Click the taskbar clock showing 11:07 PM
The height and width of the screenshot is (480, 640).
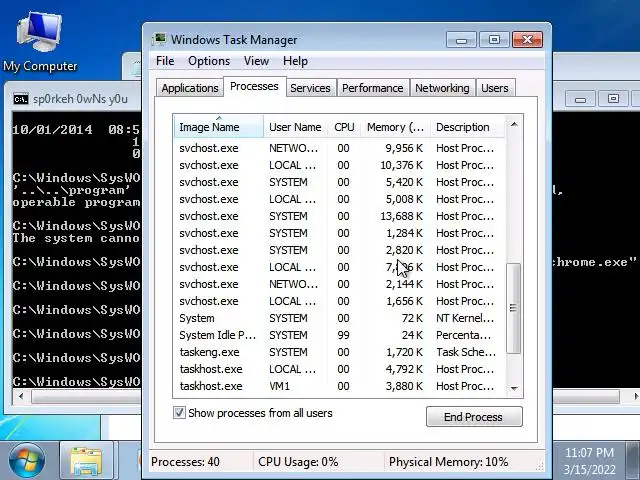(x=589, y=453)
